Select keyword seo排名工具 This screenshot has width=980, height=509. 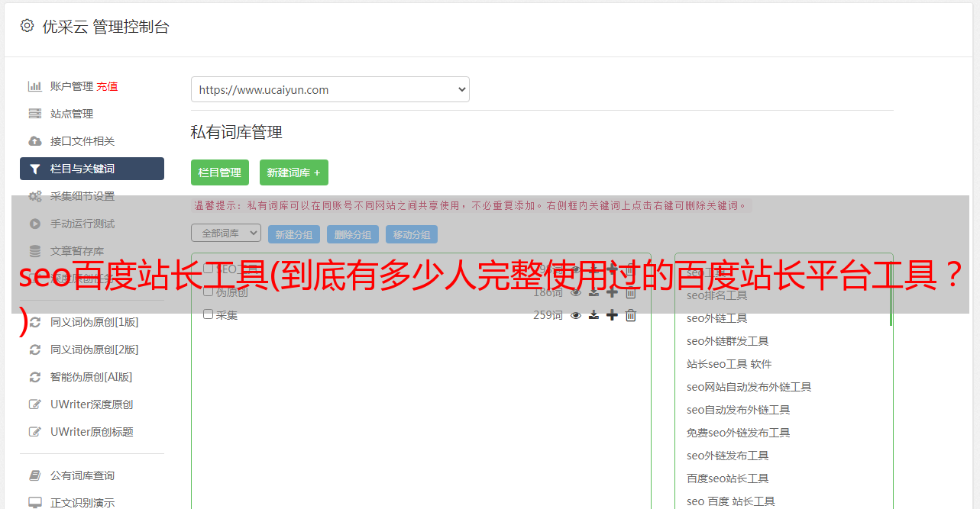(x=716, y=295)
